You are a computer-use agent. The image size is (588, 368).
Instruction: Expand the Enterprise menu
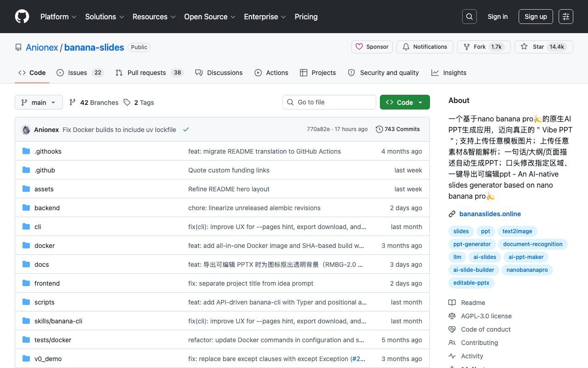click(265, 17)
